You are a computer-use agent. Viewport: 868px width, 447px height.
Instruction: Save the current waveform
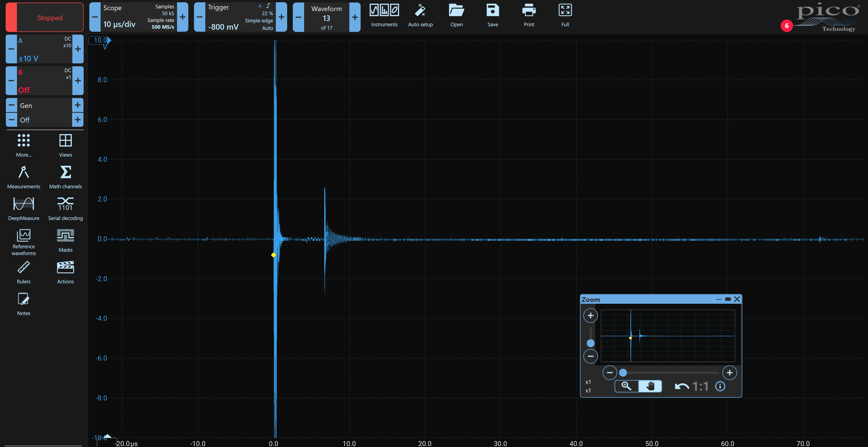pos(493,16)
